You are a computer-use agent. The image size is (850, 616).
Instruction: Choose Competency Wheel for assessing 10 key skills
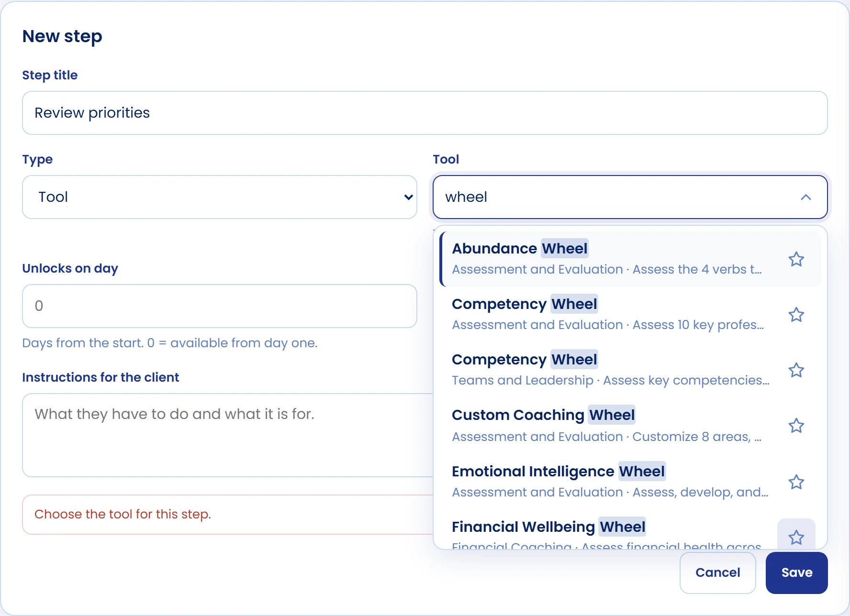coord(630,315)
